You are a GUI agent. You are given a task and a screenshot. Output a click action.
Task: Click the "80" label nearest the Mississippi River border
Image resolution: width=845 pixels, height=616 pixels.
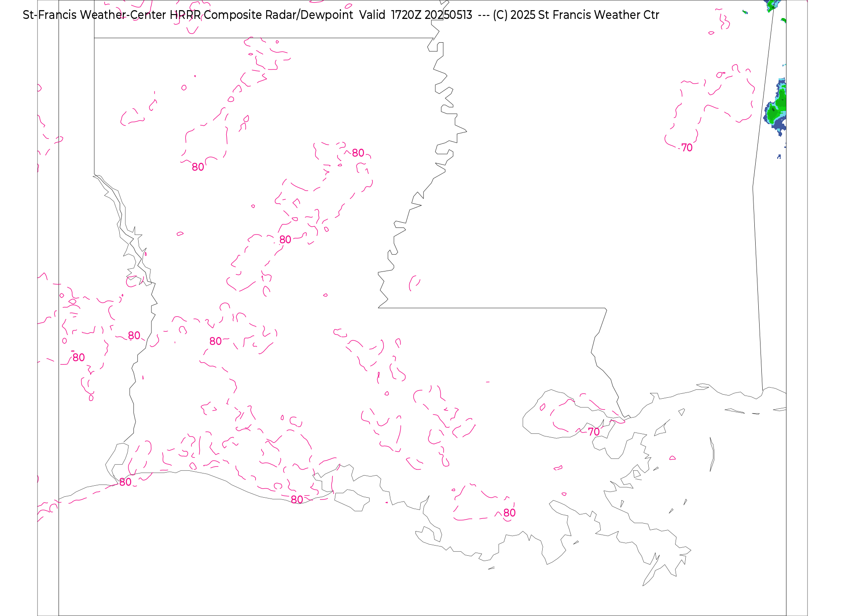358,153
